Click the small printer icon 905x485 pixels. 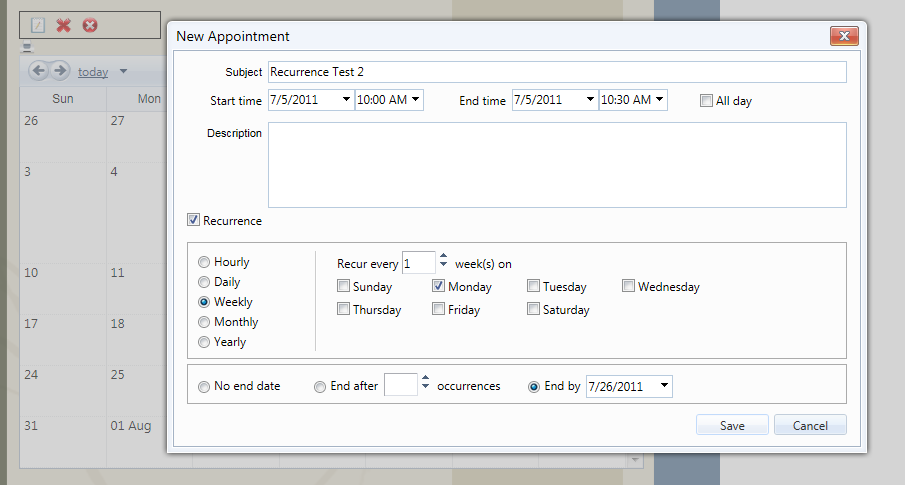(27, 47)
